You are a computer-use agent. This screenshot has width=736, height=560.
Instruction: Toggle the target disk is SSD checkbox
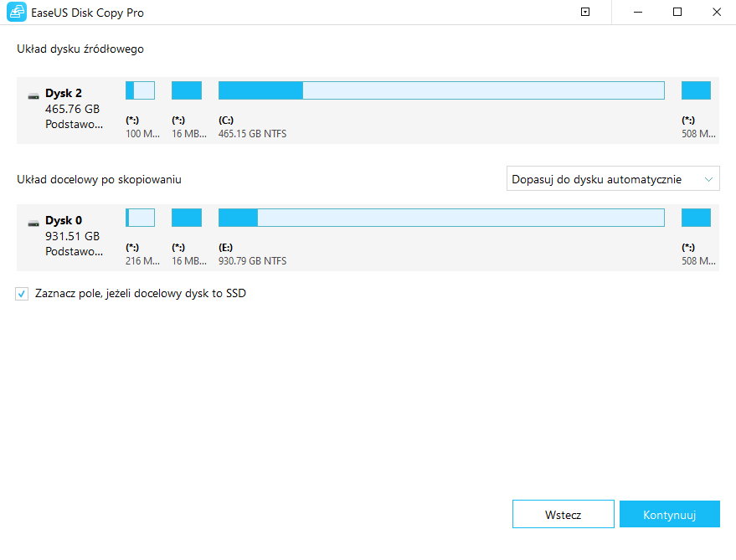tap(22, 294)
